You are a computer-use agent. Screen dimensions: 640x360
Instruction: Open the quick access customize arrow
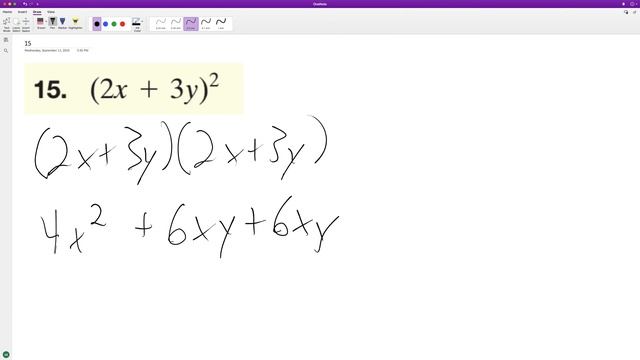38,4
